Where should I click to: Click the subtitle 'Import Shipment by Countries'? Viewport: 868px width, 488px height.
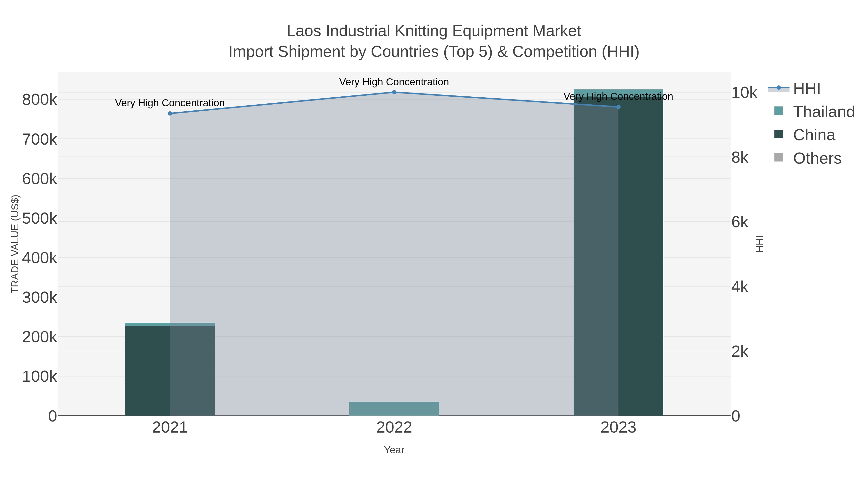click(334, 52)
